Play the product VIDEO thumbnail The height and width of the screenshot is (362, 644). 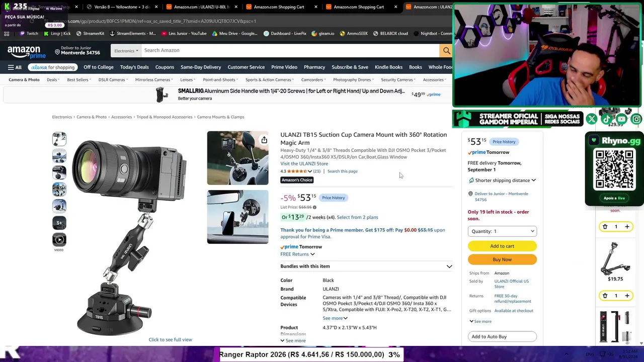[x=59, y=240]
